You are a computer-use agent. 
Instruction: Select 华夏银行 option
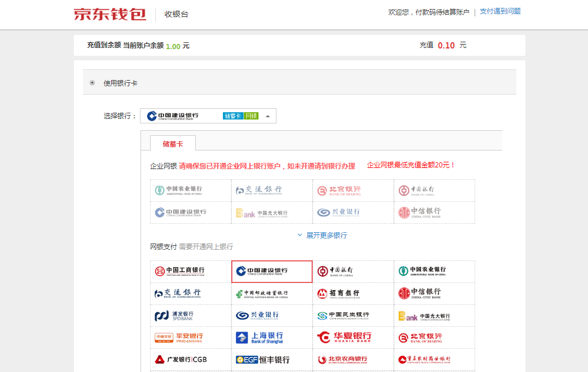pyautogui.click(x=353, y=338)
